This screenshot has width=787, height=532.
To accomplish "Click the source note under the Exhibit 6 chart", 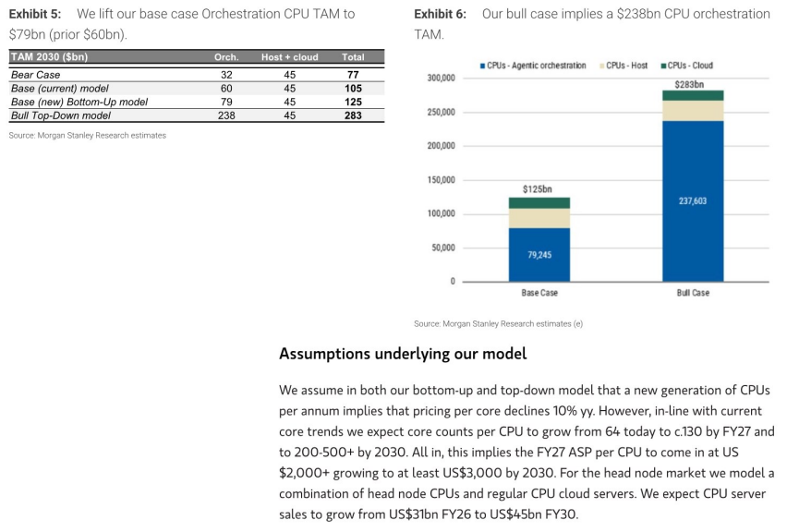I will click(x=499, y=323).
